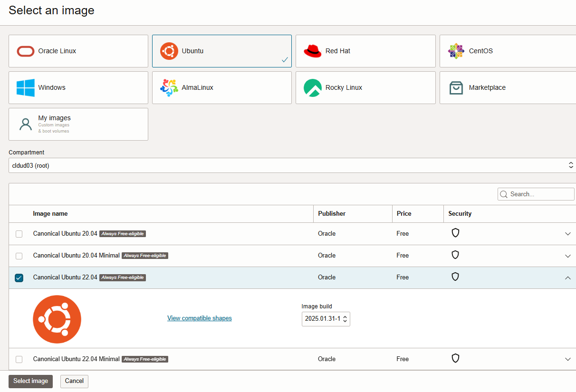Click security shield for Ubuntu 22.04 Minimal

pyautogui.click(x=455, y=358)
